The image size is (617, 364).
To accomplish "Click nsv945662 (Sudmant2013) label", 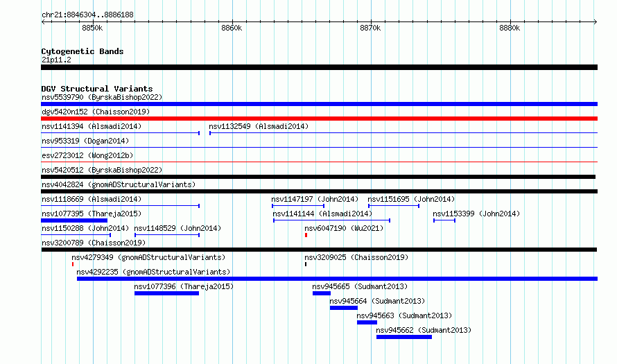I will pyautogui.click(x=424, y=330).
